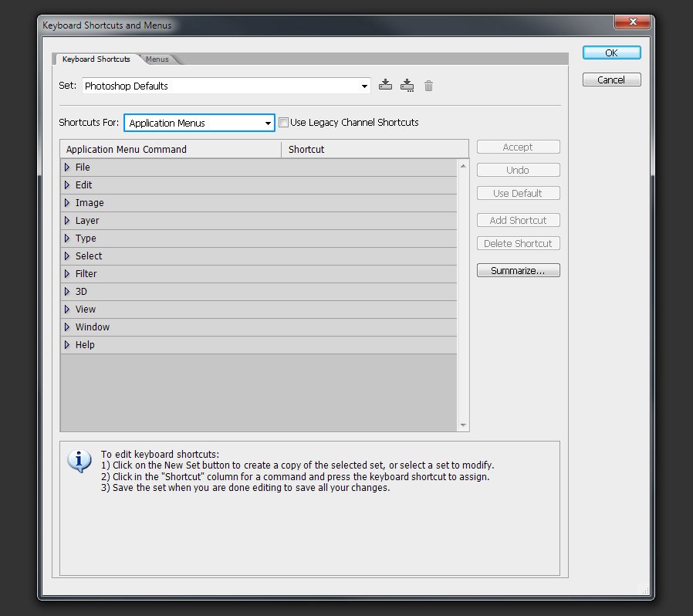Expand the Window menu commands
Screen dimensions: 693x616
tap(67, 327)
